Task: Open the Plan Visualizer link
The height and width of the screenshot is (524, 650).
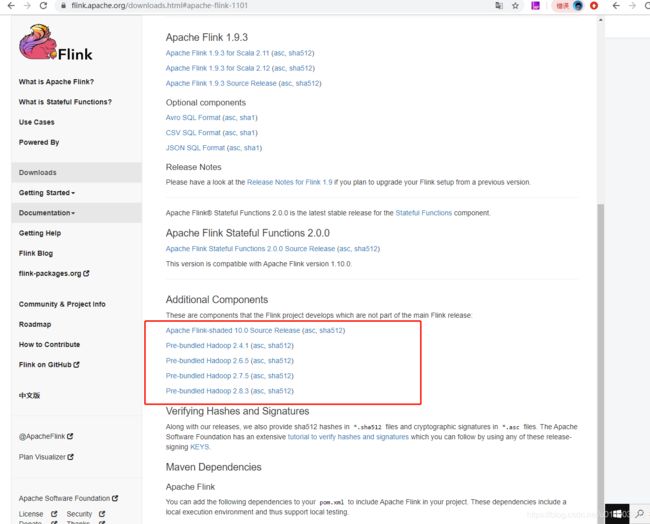Action: pyautogui.click(x=46, y=457)
